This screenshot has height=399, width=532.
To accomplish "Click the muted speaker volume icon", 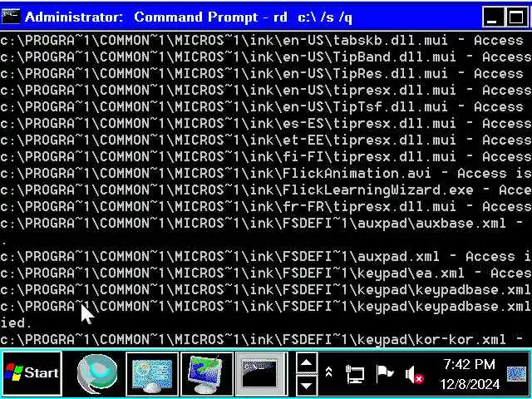I will pyautogui.click(x=414, y=375).
